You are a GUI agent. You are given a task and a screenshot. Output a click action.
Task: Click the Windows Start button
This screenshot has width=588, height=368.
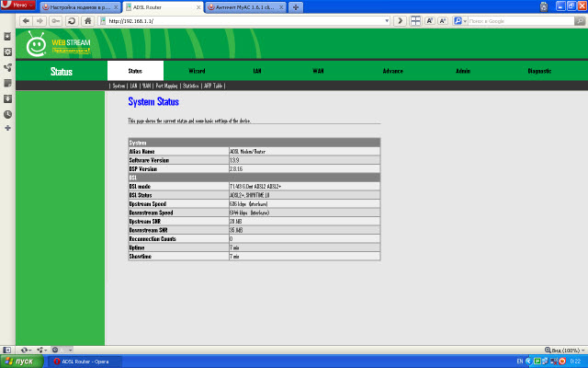pos(18,362)
